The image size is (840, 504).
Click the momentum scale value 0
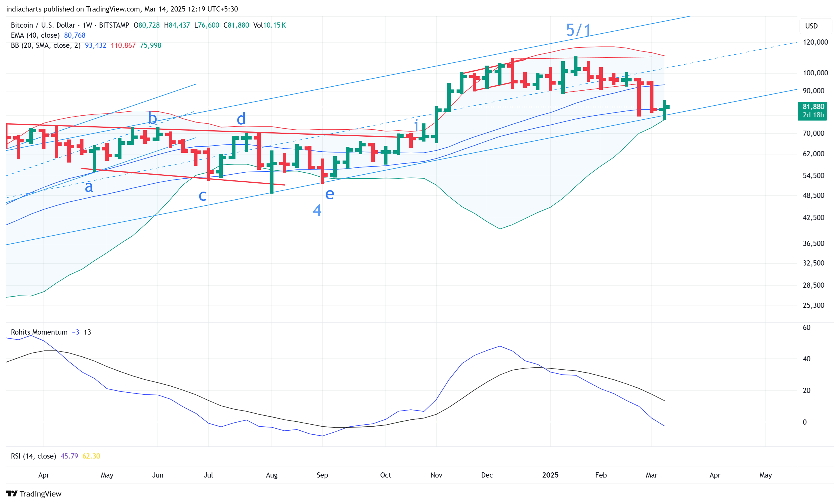[x=804, y=422]
